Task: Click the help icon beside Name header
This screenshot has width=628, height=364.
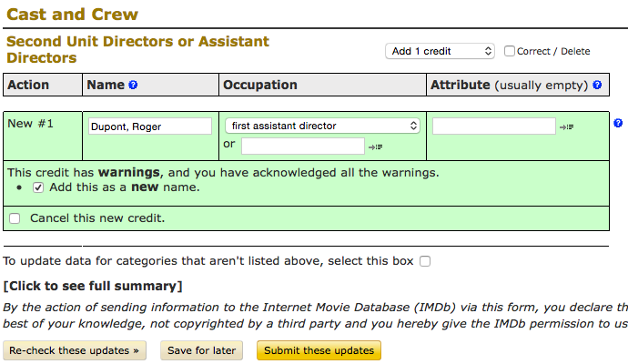Action: click(133, 86)
